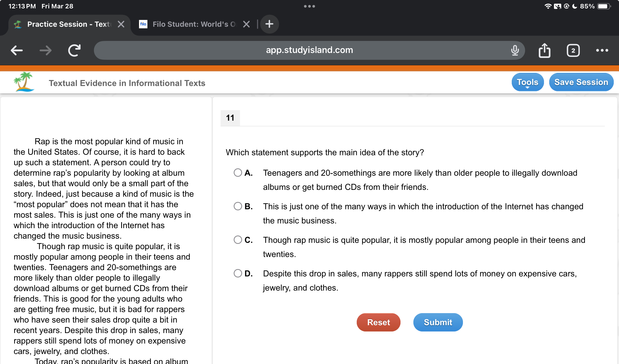The width and height of the screenshot is (619, 364).
Task: Tap the microphone icon in address bar
Action: coord(515,50)
